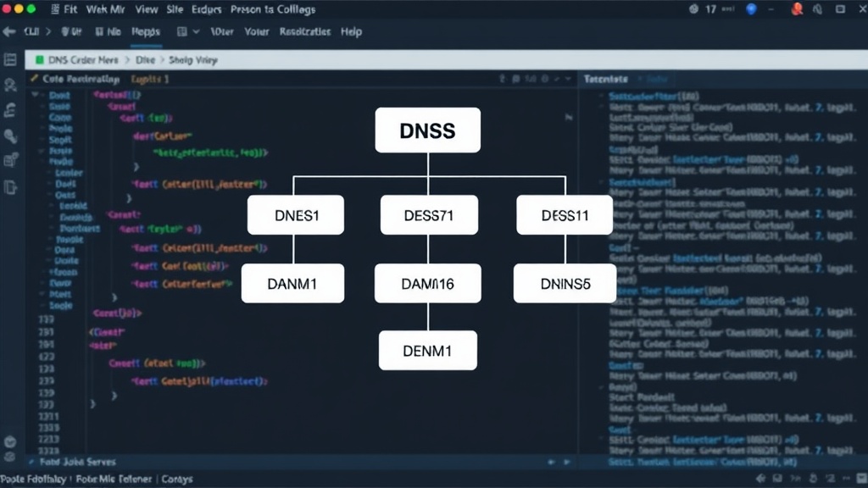This screenshot has height=488, width=868.
Task: Click the right arrow in the bottom panel bar
Action: 567,462
